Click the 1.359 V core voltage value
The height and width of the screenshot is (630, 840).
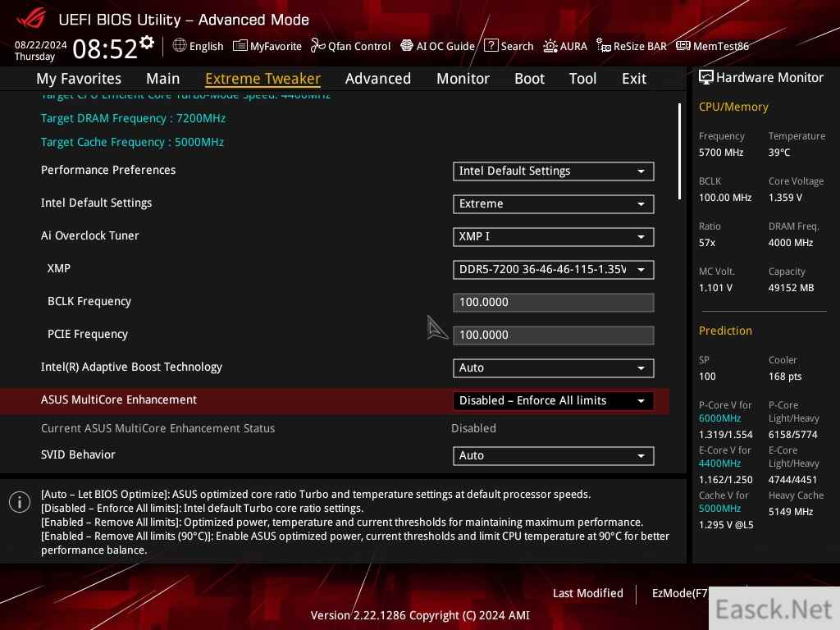785,197
